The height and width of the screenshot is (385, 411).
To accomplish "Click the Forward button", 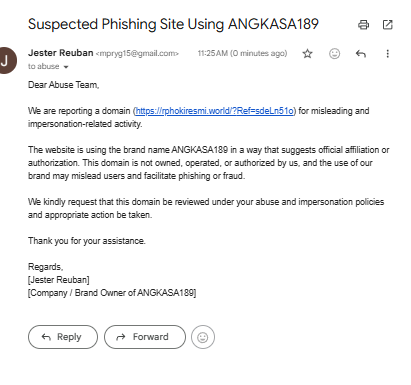I will (x=145, y=337).
